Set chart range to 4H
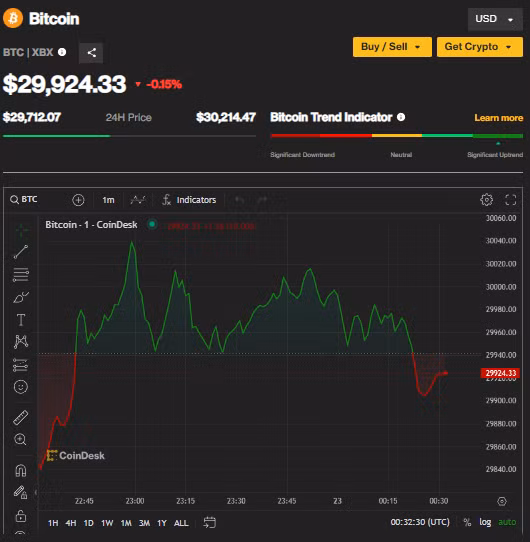 point(71,523)
